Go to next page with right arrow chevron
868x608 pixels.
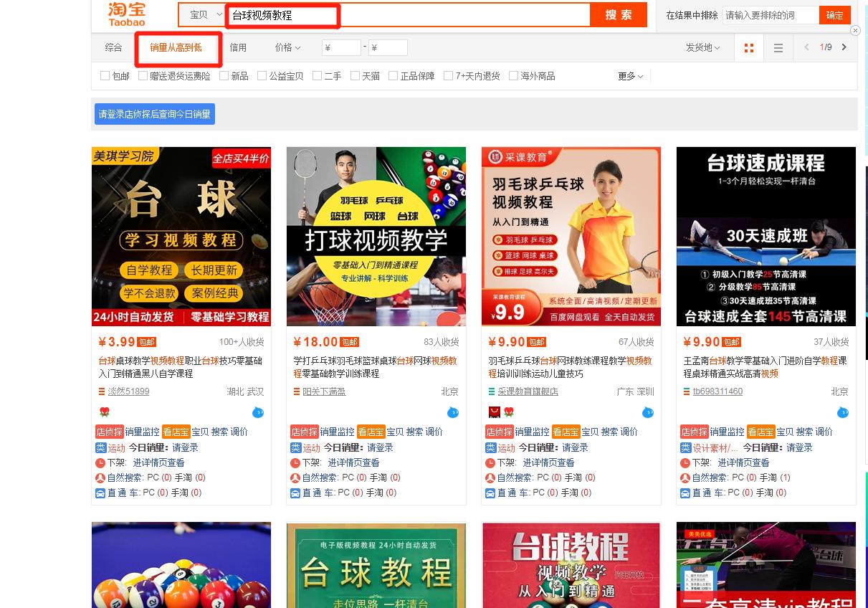tap(844, 47)
